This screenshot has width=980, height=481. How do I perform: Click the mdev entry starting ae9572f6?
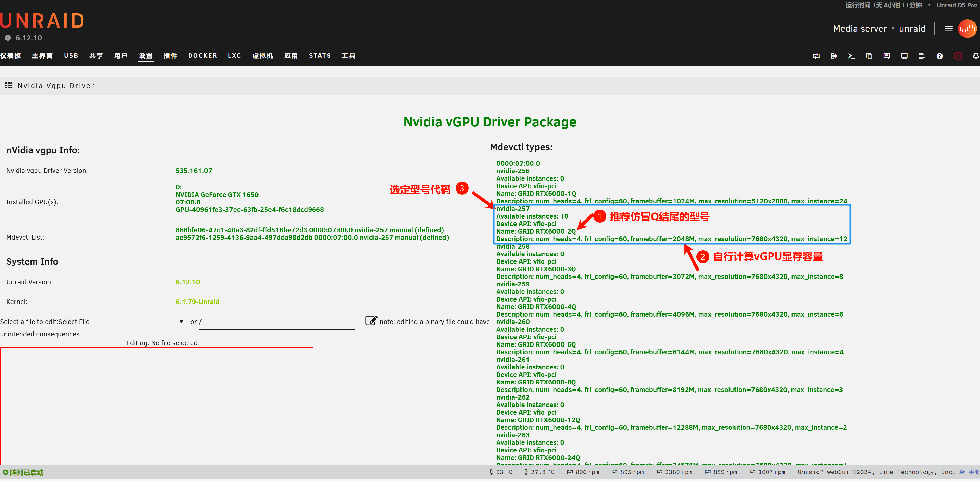click(312, 238)
